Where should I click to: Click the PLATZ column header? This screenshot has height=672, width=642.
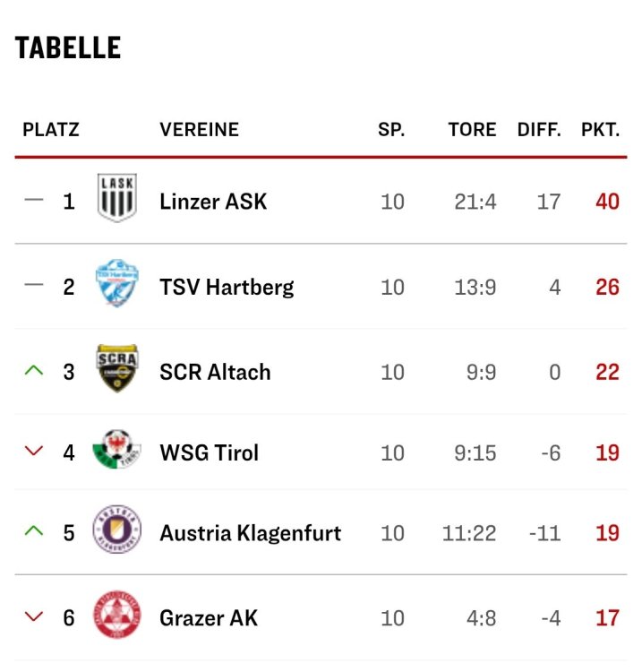51,130
